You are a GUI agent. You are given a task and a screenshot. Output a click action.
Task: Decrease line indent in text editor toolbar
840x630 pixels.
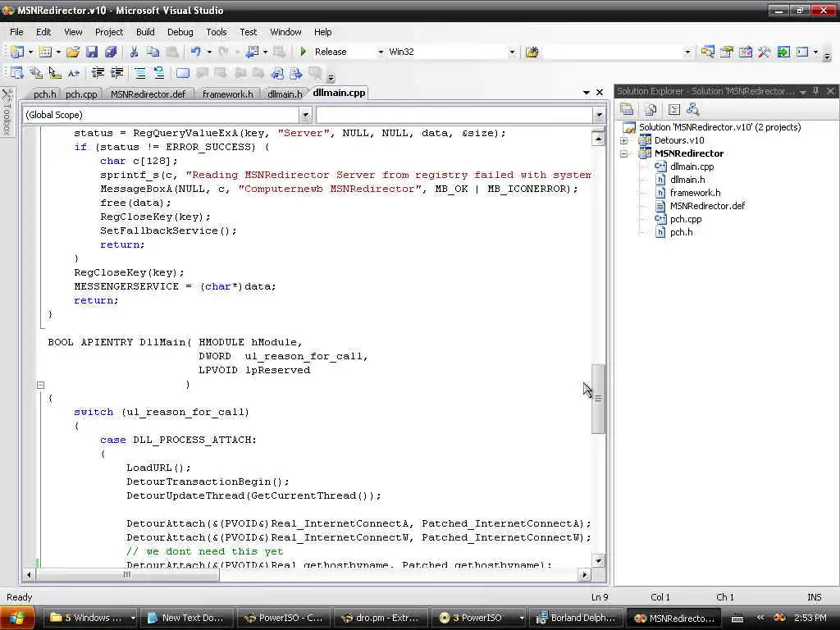(x=98, y=73)
